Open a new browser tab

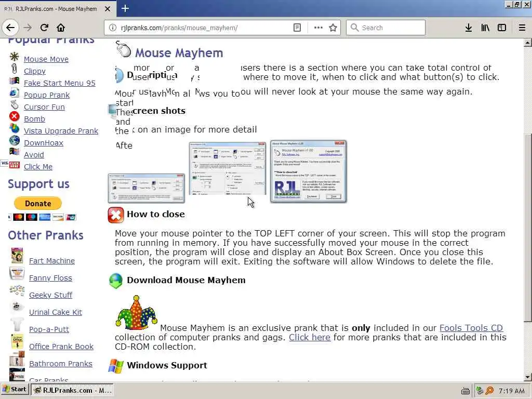[x=125, y=8]
